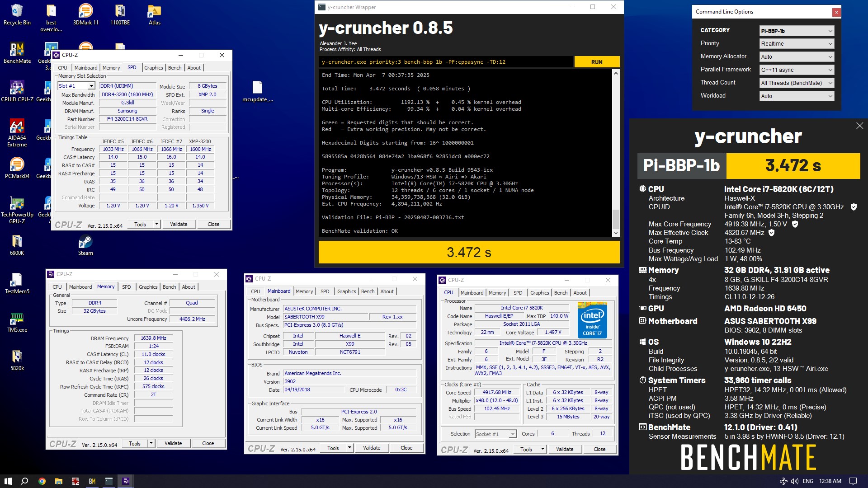
Task: Launch TechPowerUp GPU-Z desktop icon
Action: [17, 210]
